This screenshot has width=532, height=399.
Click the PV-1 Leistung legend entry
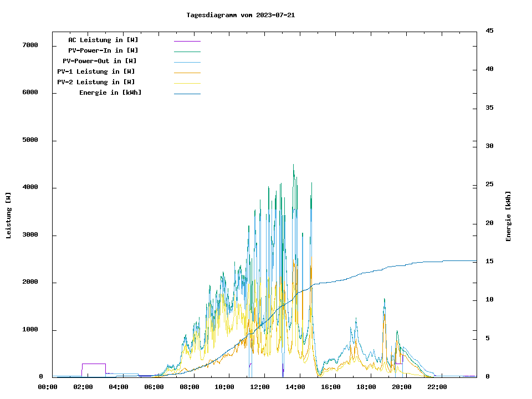[x=96, y=71]
